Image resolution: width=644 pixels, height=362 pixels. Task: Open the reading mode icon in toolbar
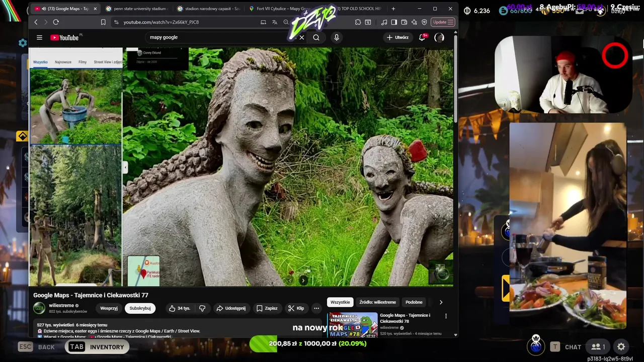[368, 22]
